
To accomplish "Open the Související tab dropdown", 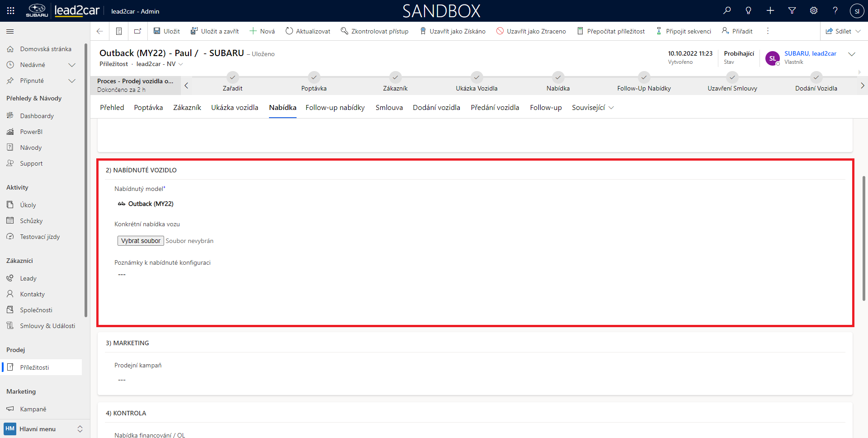I will click(593, 108).
